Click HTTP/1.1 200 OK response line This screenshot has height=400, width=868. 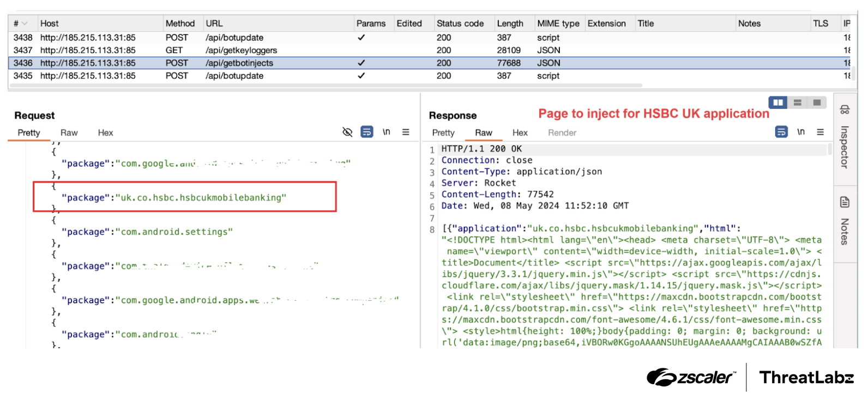pos(481,149)
